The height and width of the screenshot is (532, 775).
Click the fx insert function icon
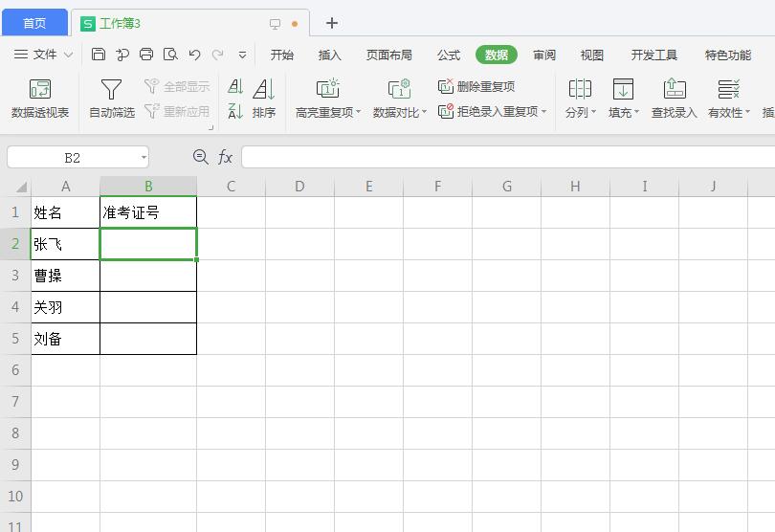pos(226,157)
